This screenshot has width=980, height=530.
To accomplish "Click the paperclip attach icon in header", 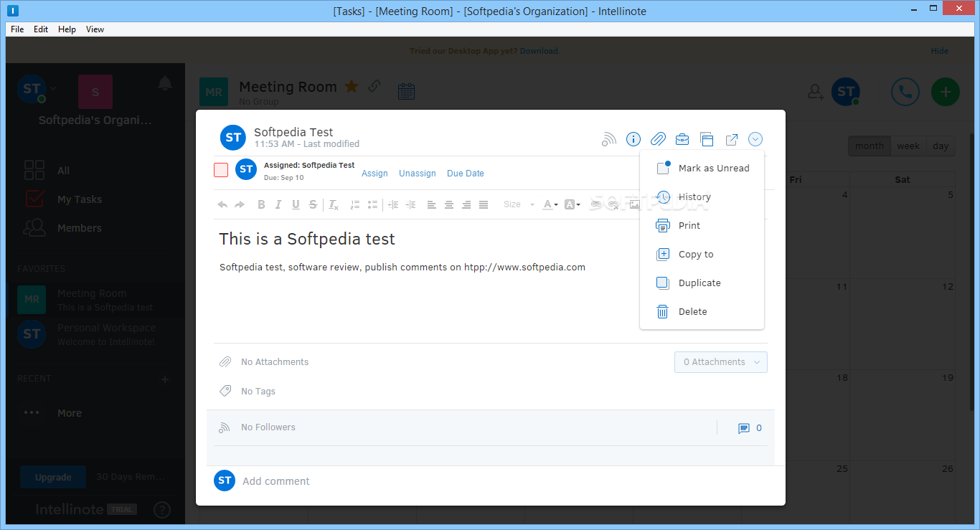I will point(658,139).
